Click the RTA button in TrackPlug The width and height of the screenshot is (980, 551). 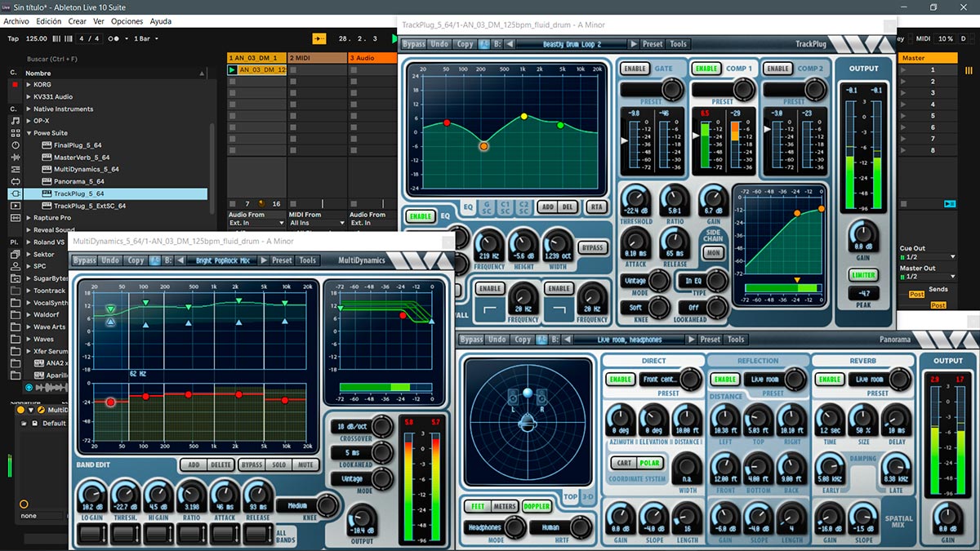pos(595,207)
